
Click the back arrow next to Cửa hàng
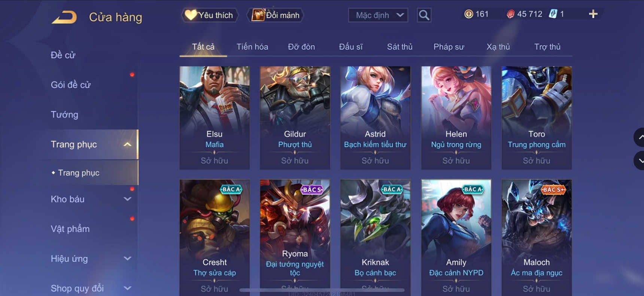coord(64,17)
